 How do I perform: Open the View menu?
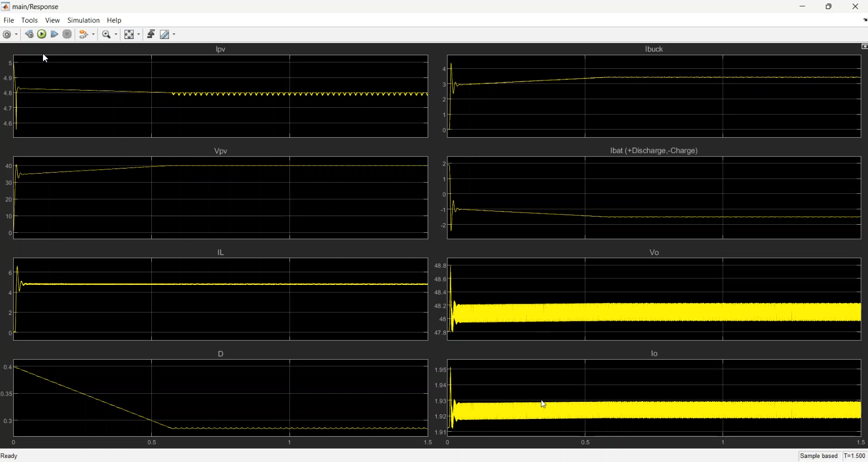(53, 20)
